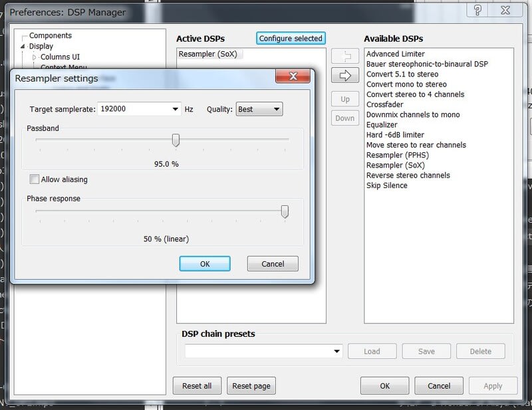The height and width of the screenshot is (410, 532).
Task: Select Resampler (SoX) in Active DSPs
Action: [x=208, y=54]
